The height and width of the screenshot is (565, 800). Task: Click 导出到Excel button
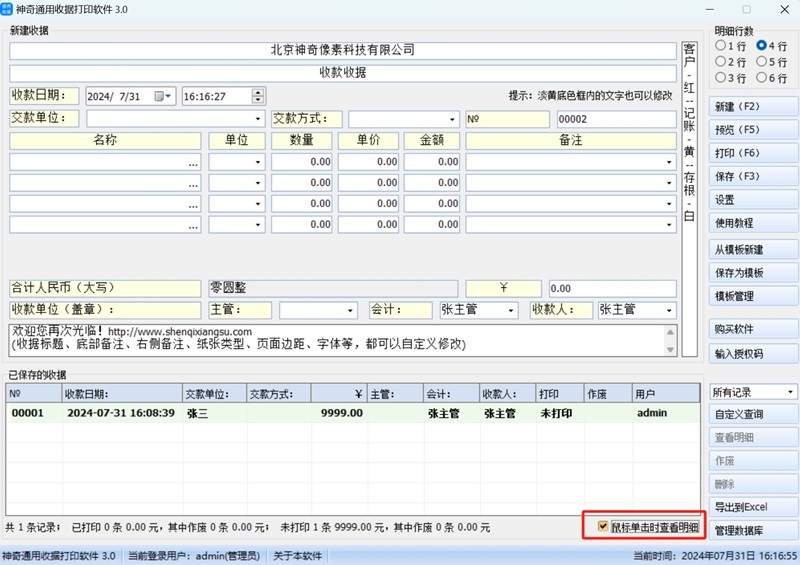coord(753,507)
